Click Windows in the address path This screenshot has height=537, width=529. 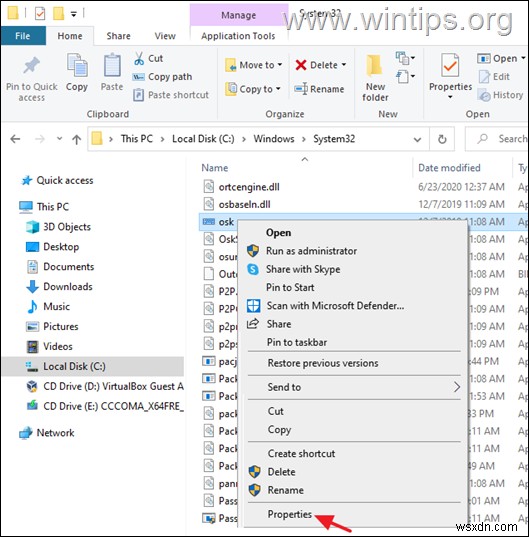(x=274, y=139)
